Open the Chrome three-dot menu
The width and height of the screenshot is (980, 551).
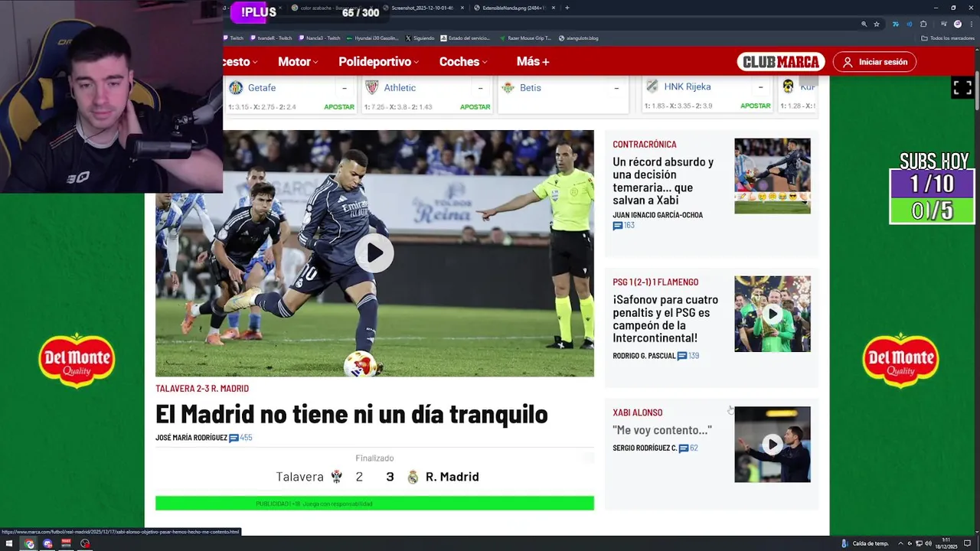click(x=971, y=24)
